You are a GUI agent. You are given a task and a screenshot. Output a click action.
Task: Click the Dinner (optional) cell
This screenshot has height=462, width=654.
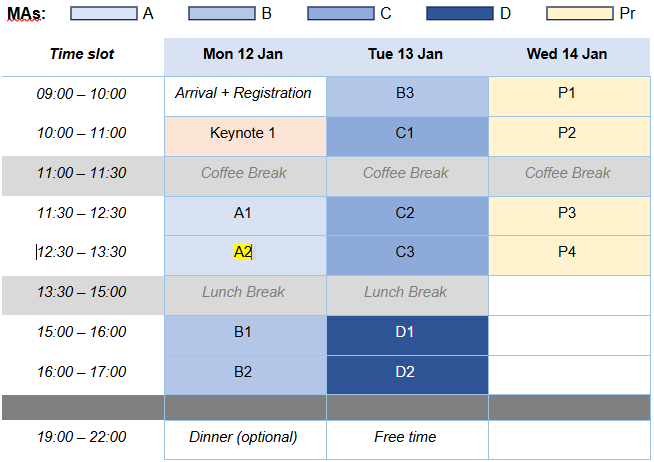pyautogui.click(x=243, y=437)
